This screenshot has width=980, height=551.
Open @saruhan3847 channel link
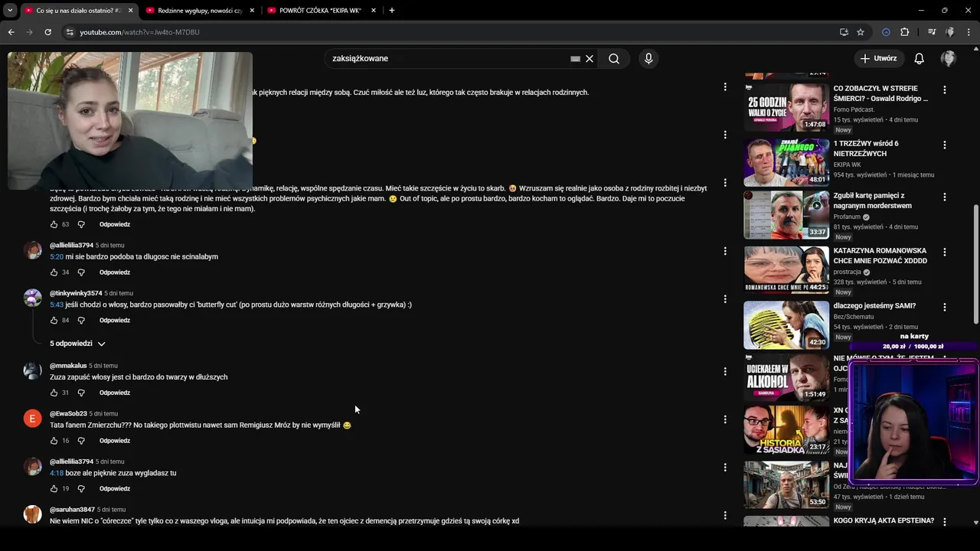pyautogui.click(x=72, y=510)
